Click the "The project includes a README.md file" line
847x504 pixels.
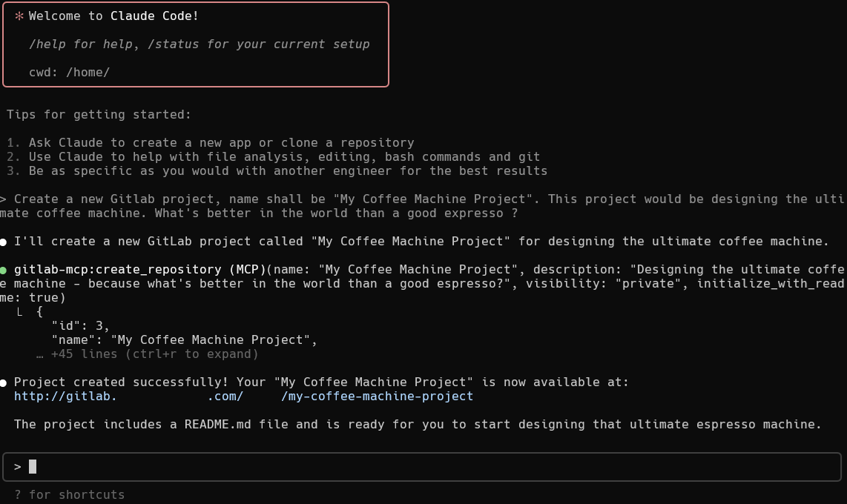coord(418,424)
